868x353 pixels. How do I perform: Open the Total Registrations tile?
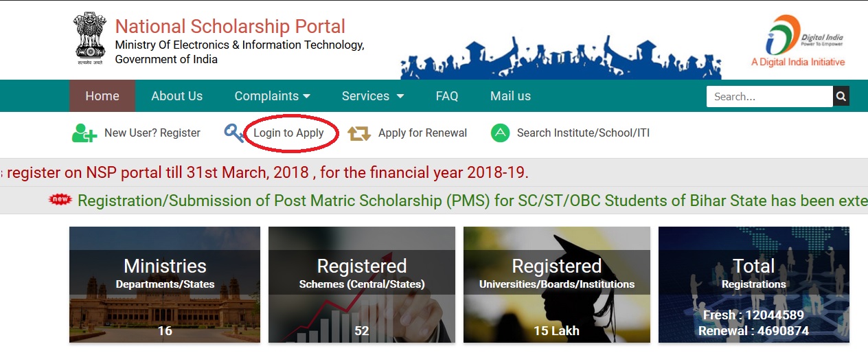click(753, 284)
